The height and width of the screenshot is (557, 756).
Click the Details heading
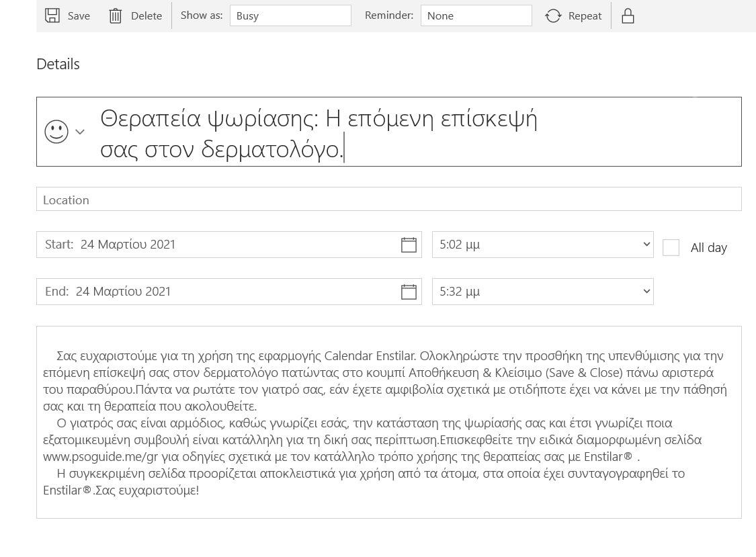58,64
